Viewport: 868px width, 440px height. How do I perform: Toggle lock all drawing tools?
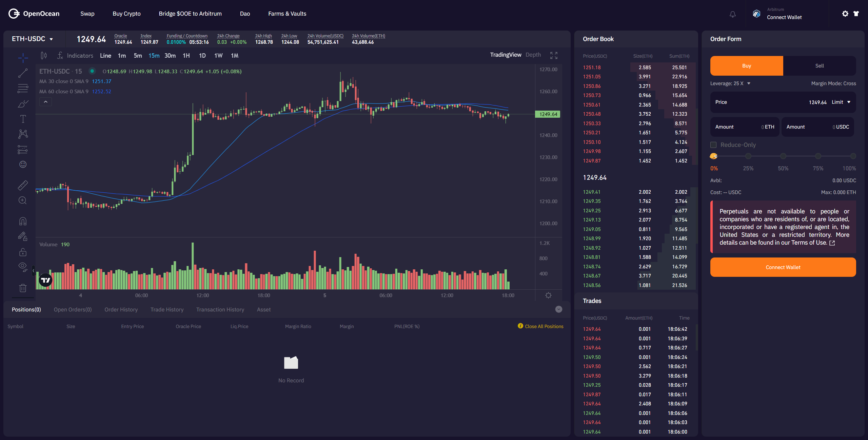pyautogui.click(x=23, y=252)
